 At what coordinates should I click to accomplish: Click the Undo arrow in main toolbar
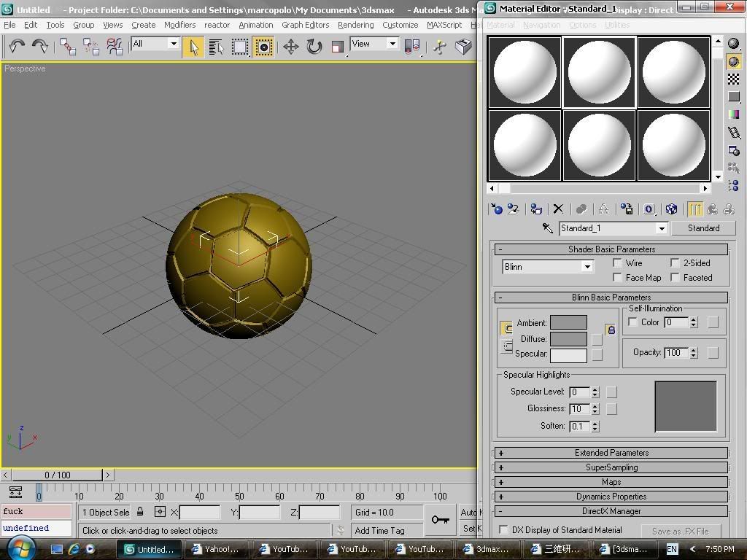16,47
